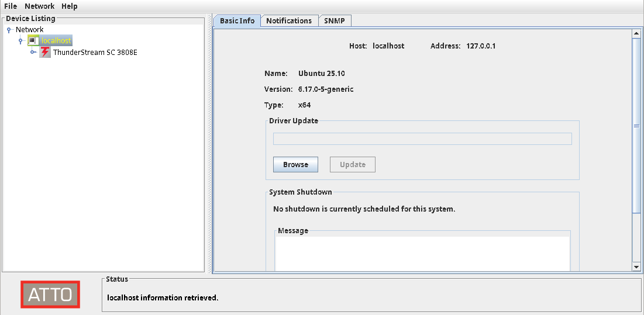The image size is (644, 315).
Task: Open the Help menu
Action: tap(69, 6)
